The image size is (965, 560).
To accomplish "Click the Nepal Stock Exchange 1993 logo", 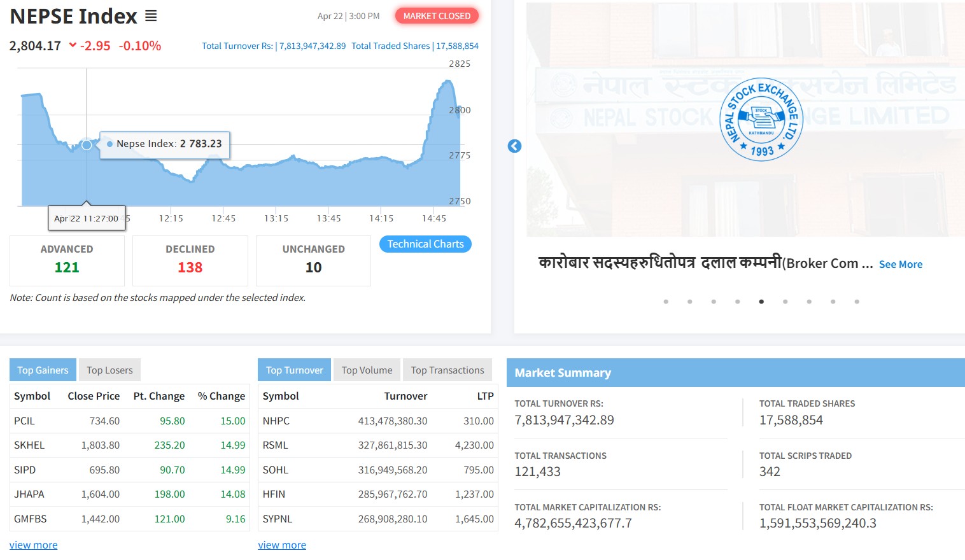I will click(x=761, y=120).
